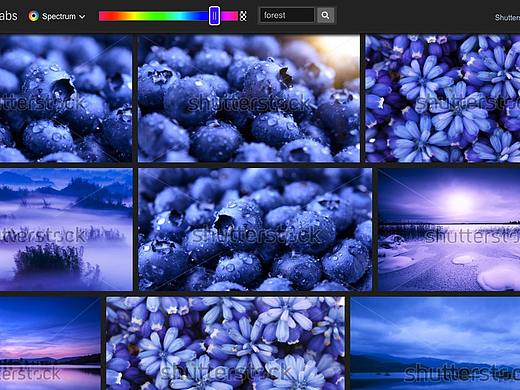The height and width of the screenshot is (390, 520).
Task: Open the Spectrum dropdown menu
Action: click(57, 16)
